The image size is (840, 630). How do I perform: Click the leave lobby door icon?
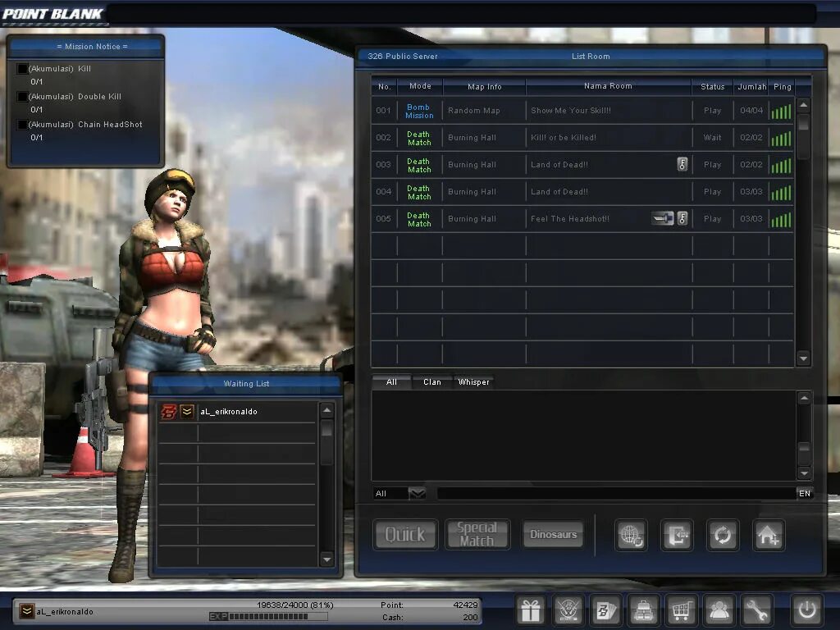[x=677, y=535]
